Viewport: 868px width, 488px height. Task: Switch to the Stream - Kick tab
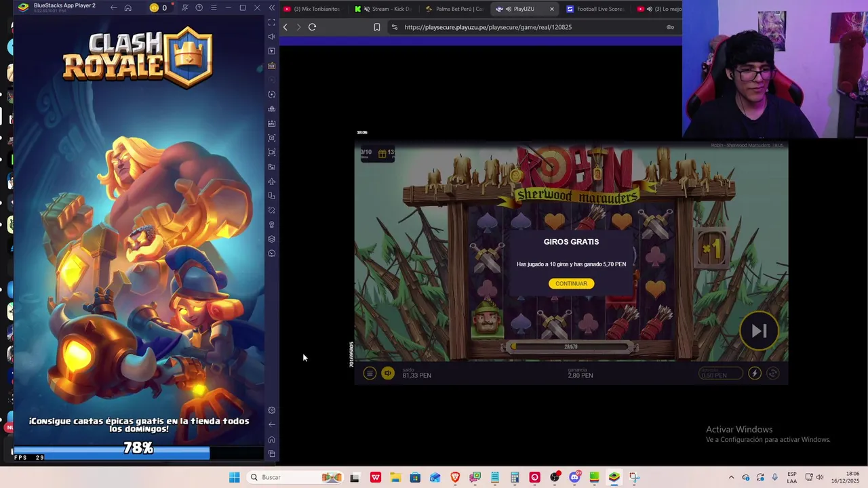(x=383, y=9)
